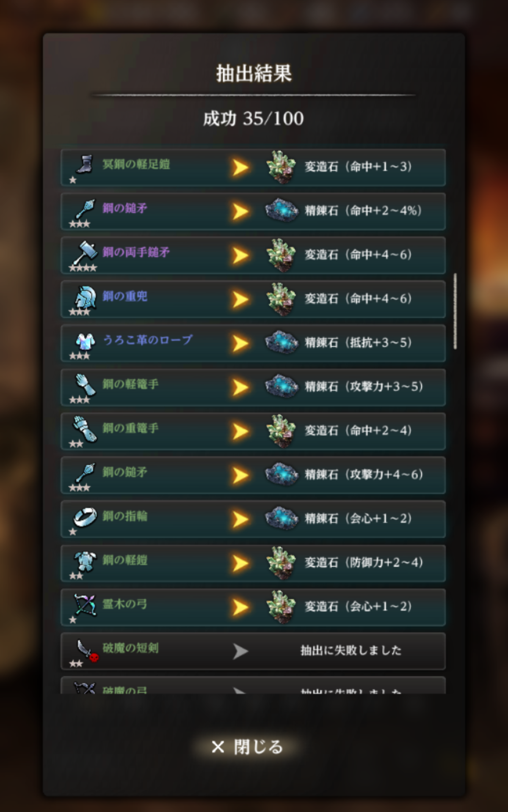Click the 鋼の重兜 helmet icon
Screen dimensions: 508x812
pyautogui.click(x=85, y=296)
